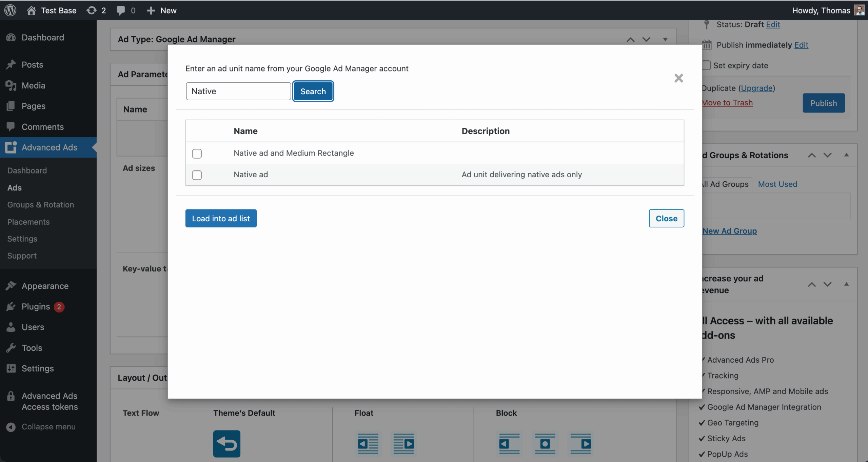Image resolution: width=868 pixels, height=462 pixels.
Task: Switch to All Ad Groups tab
Action: (x=726, y=184)
